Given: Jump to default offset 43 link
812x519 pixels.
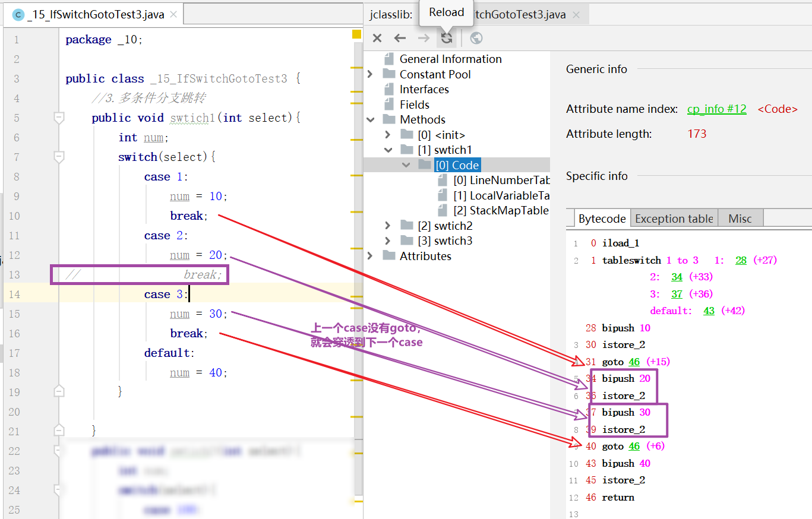Looking at the screenshot, I should pyautogui.click(x=709, y=311).
